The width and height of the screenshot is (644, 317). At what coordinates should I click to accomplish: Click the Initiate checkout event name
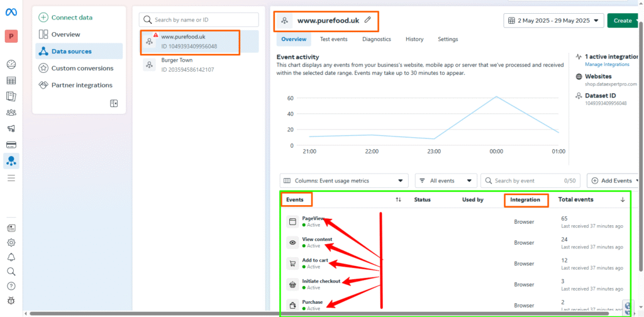321,281
